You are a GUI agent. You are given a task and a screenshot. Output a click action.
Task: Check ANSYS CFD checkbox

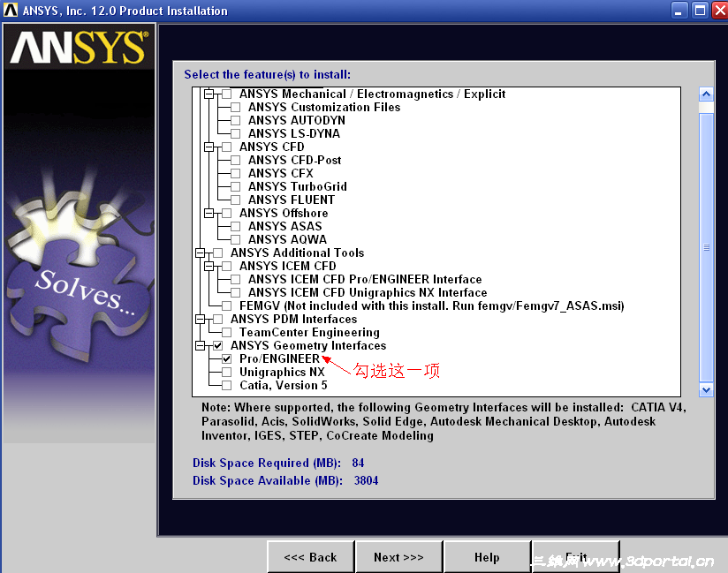[x=226, y=147]
